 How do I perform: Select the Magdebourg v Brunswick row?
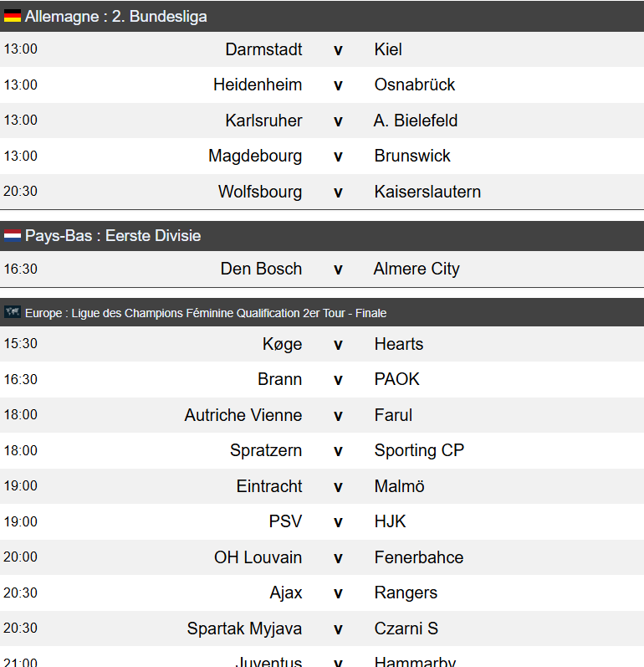(322, 156)
